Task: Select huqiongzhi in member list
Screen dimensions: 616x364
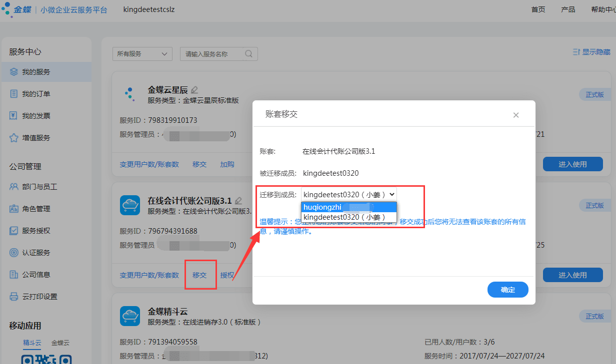Action: 349,207
